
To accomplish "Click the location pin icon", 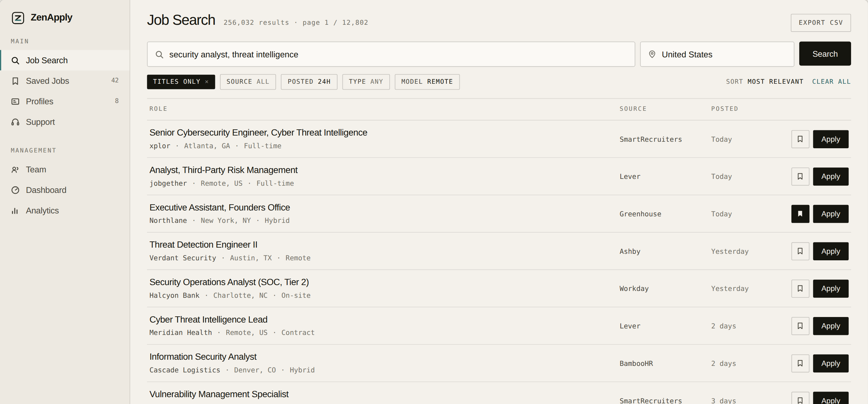I will pyautogui.click(x=652, y=54).
